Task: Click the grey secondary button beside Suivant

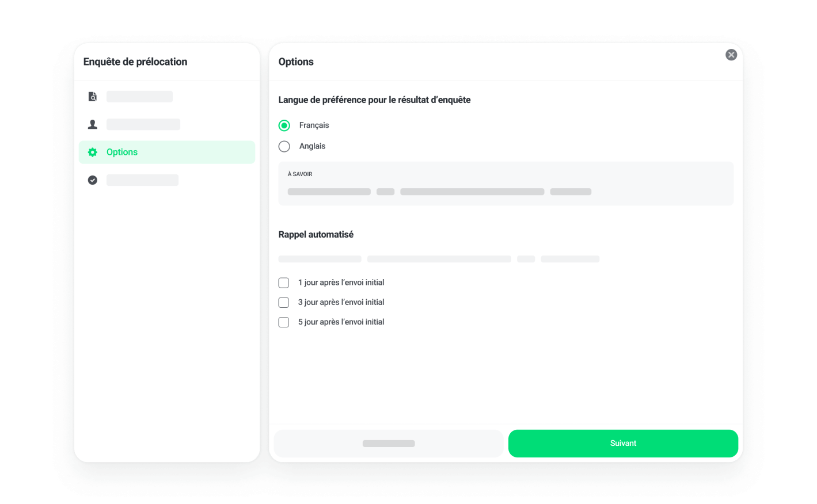Action: pos(389,444)
